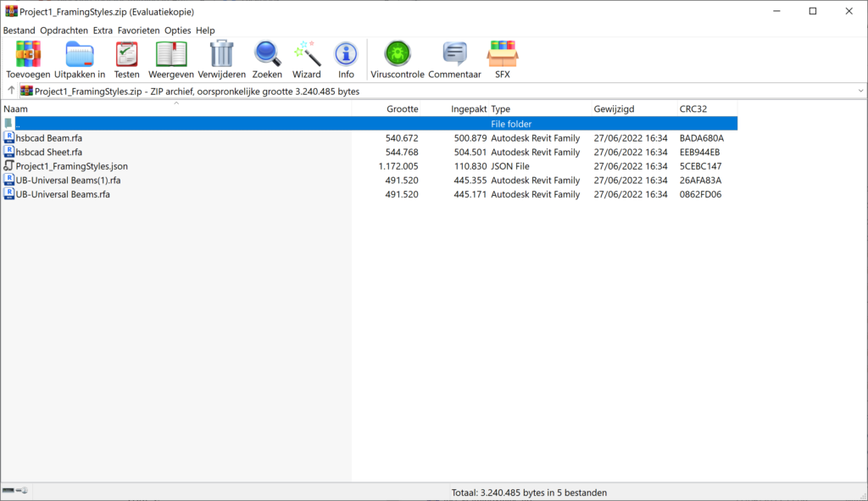Open the Opdrachten menu

(64, 31)
